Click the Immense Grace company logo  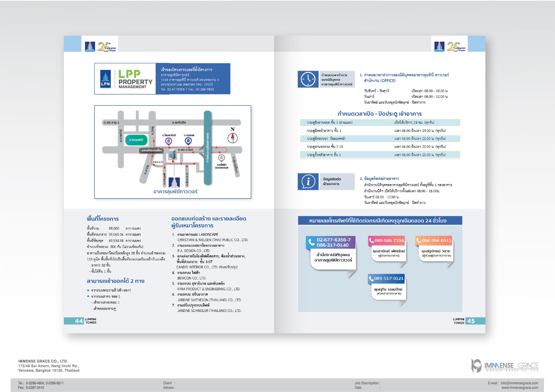(x=505, y=366)
